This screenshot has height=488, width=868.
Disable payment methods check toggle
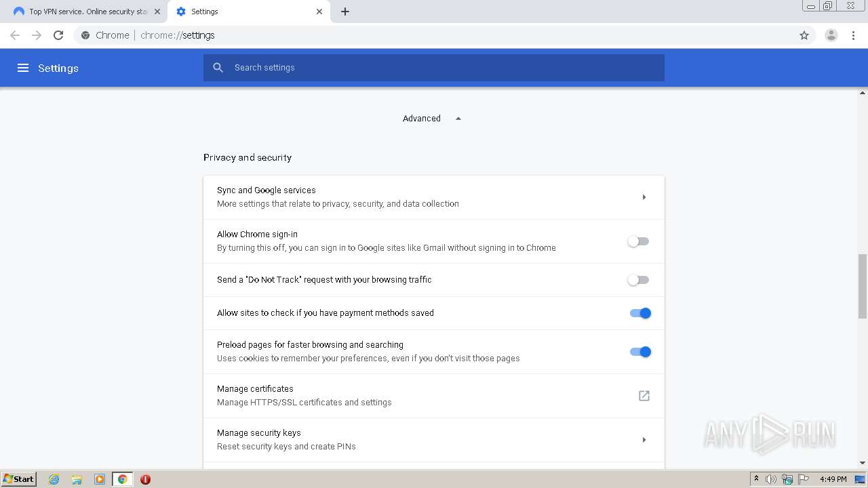pos(640,313)
